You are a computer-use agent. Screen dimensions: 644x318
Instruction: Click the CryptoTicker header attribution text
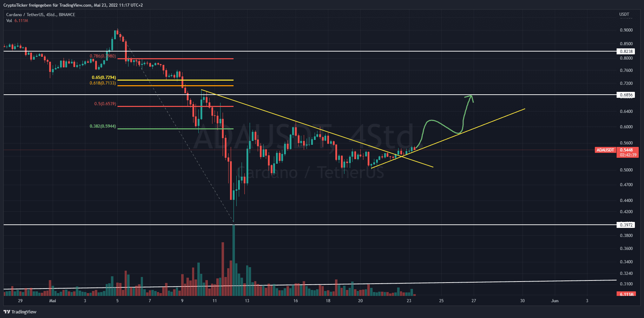pos(73,5)
